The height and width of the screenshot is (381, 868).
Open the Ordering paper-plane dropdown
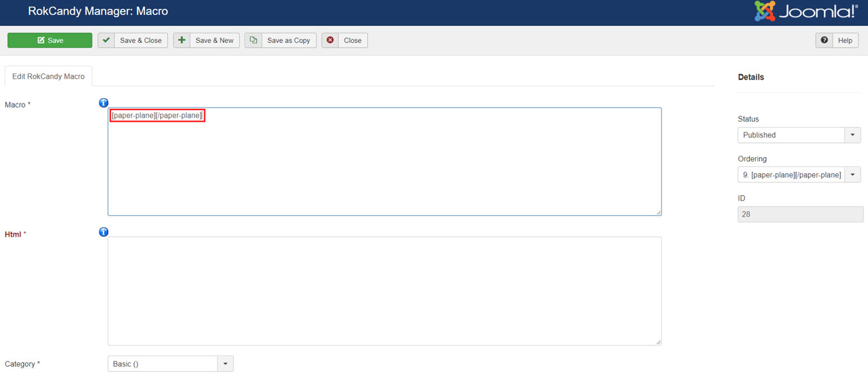click(799, 174)
